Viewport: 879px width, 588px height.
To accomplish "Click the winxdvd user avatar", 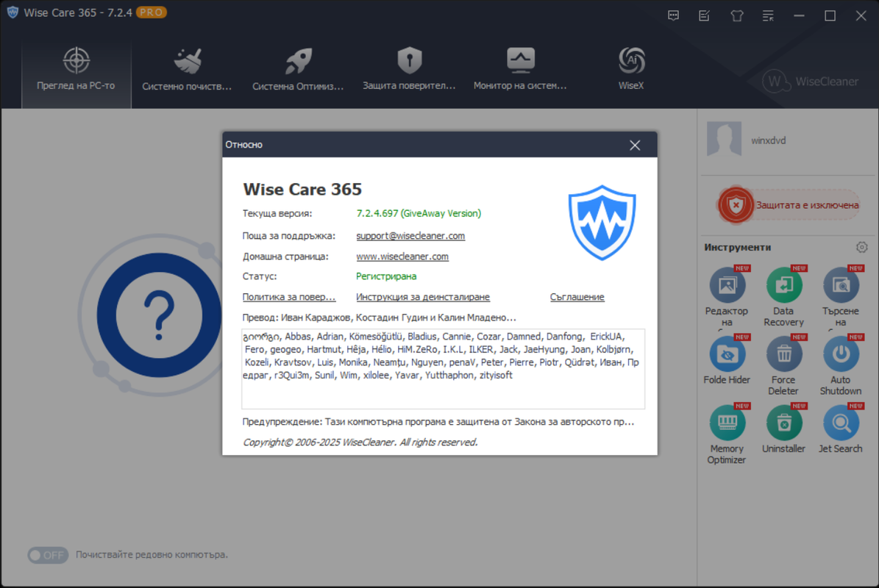I will point(724,139).
